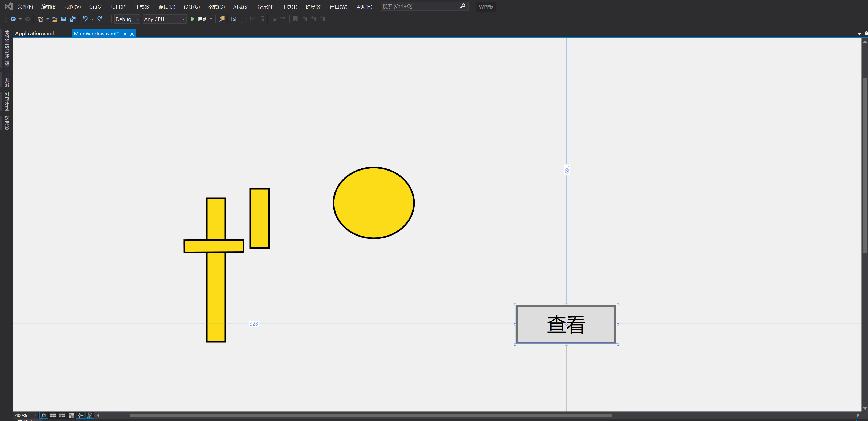Expand the start button dropdown arrow

click(x=211, y=19)
